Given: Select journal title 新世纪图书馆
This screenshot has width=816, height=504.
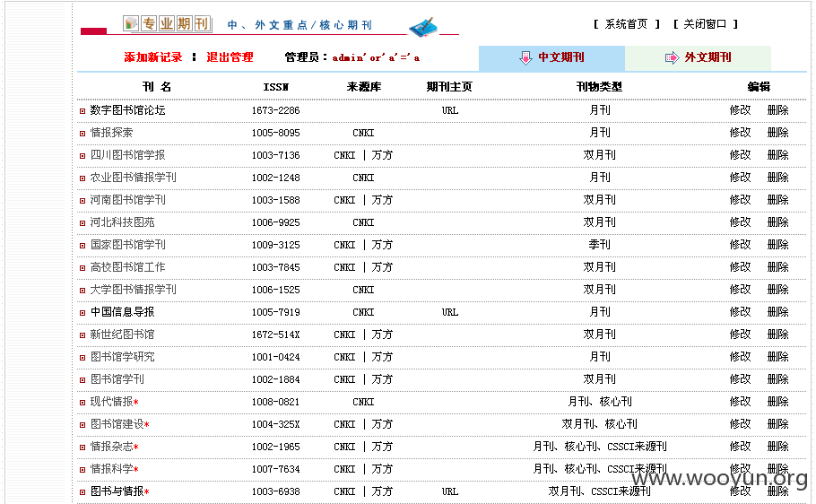Looking at the screenshot, I should click(122, 335).
